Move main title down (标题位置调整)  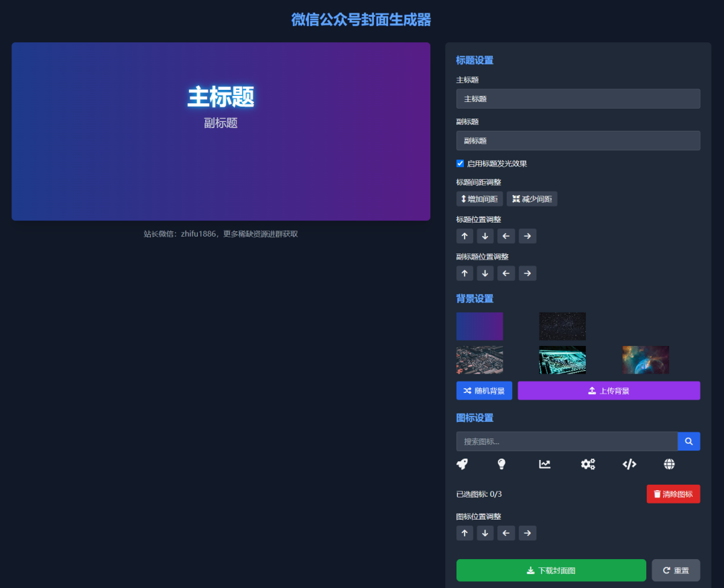click(x=485, y=236)
